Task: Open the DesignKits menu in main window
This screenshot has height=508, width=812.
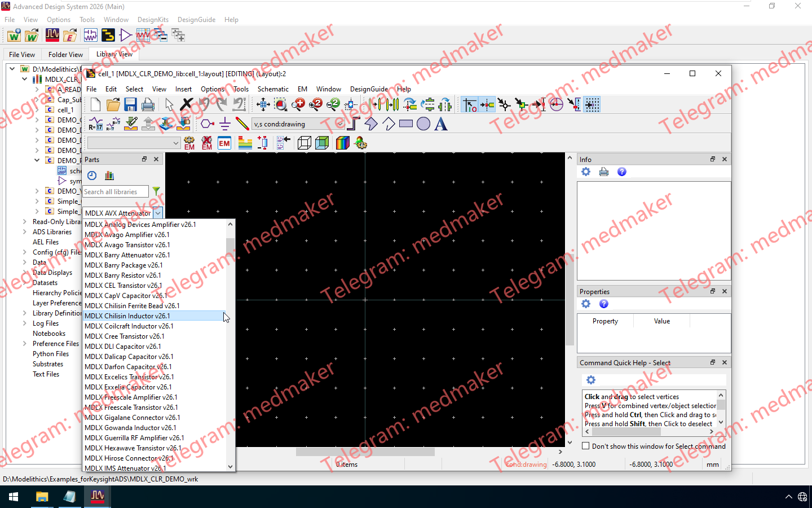Action: [x=153, y=20]
